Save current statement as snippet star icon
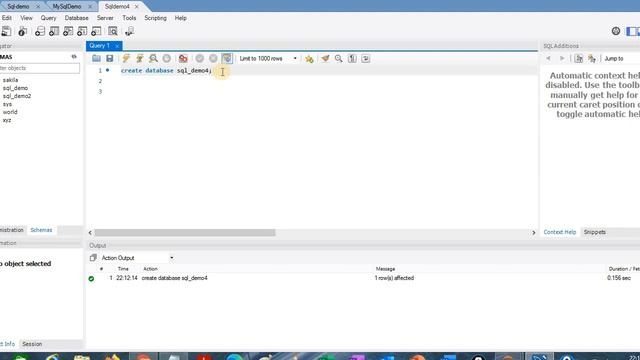This screenshot has width=640, height=360. pyautogui.click(x=309, y=58)
